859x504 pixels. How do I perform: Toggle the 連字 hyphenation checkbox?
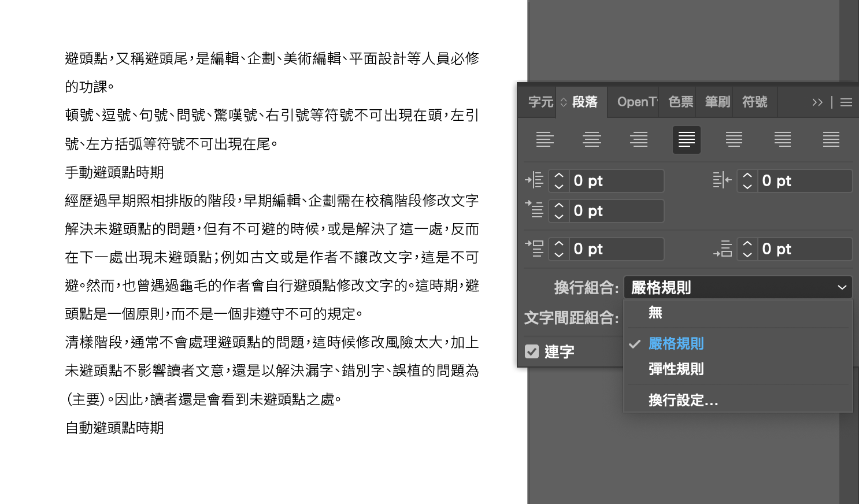(532, 351)
